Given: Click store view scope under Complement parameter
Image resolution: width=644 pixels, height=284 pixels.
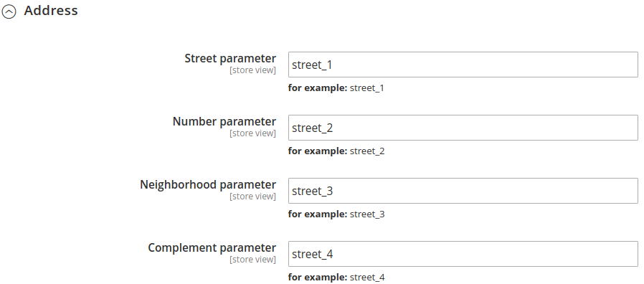Looking at the screenshot, I should pos(252,260).
